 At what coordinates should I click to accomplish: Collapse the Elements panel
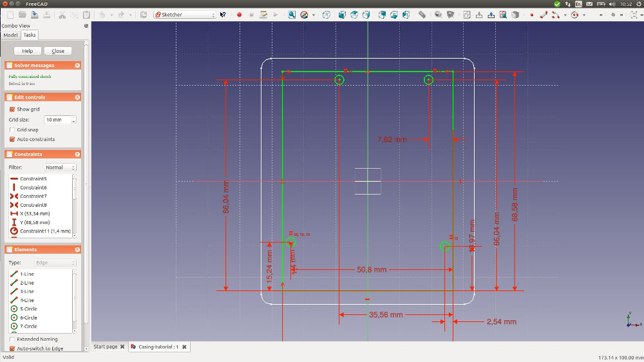(77, 250)
